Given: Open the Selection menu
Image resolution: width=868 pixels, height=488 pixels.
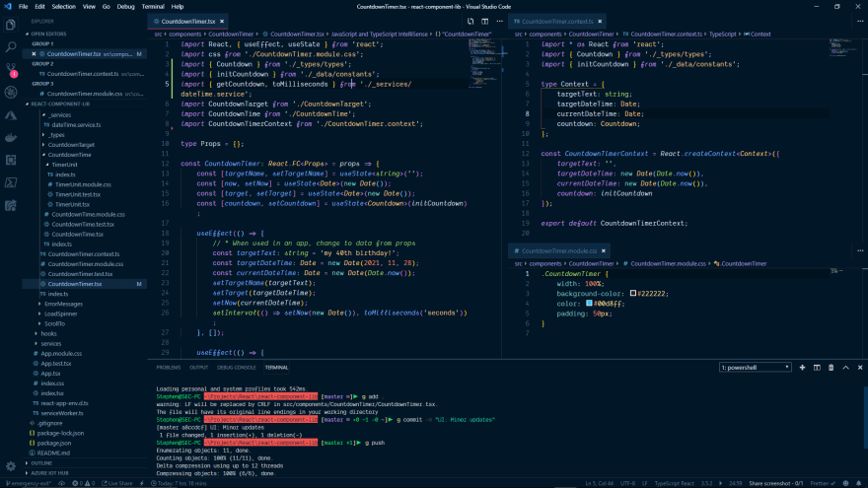Looking at the screenshot, I should tap(64, 7).
